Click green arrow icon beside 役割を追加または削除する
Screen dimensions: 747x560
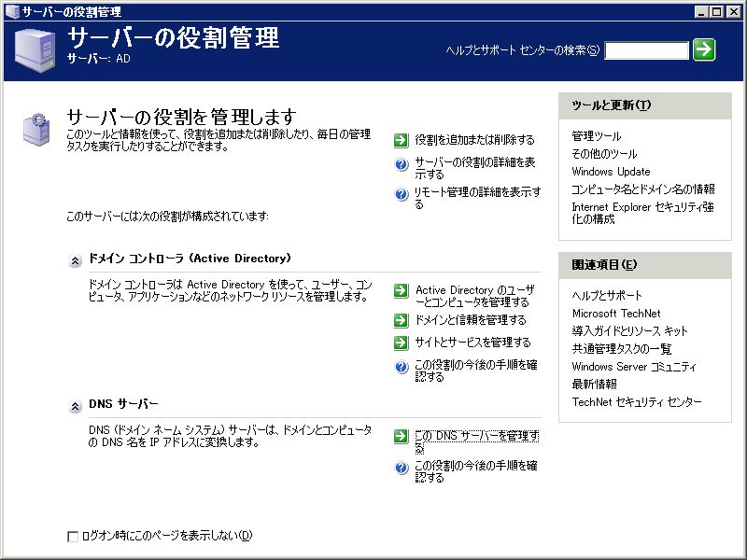pyautogui.click(x=402, y=140)
